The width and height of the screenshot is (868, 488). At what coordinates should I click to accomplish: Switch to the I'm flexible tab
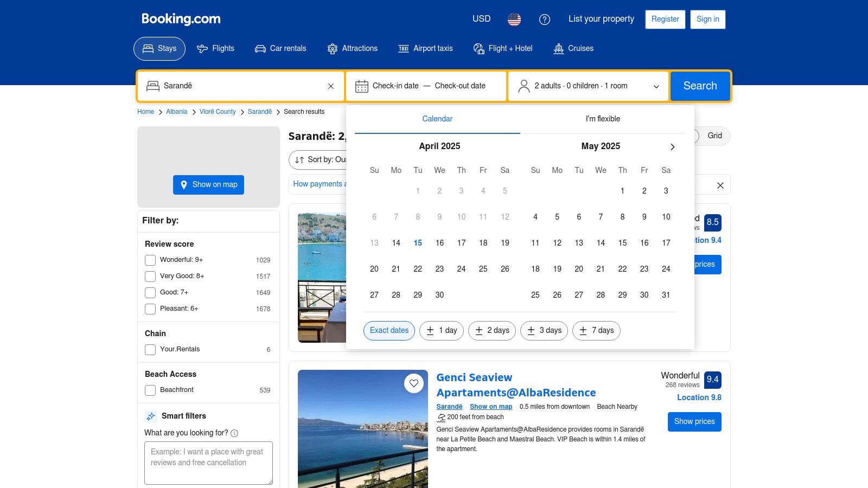tap(603, 119)
